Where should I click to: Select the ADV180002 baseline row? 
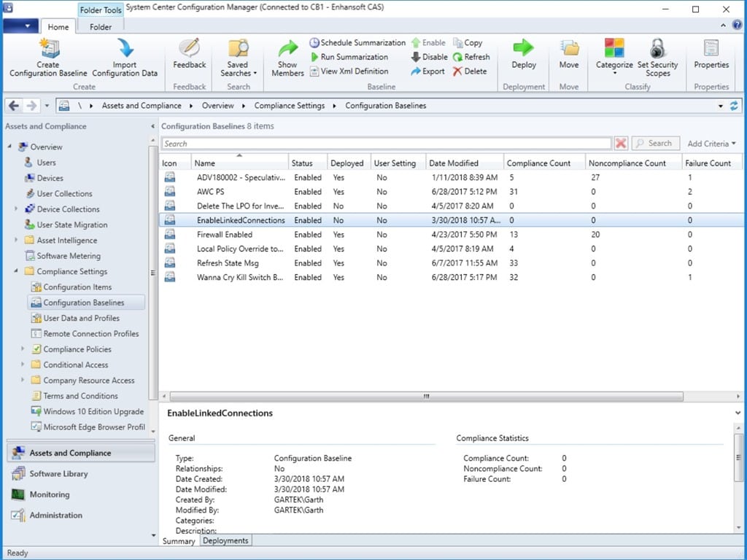452,177
